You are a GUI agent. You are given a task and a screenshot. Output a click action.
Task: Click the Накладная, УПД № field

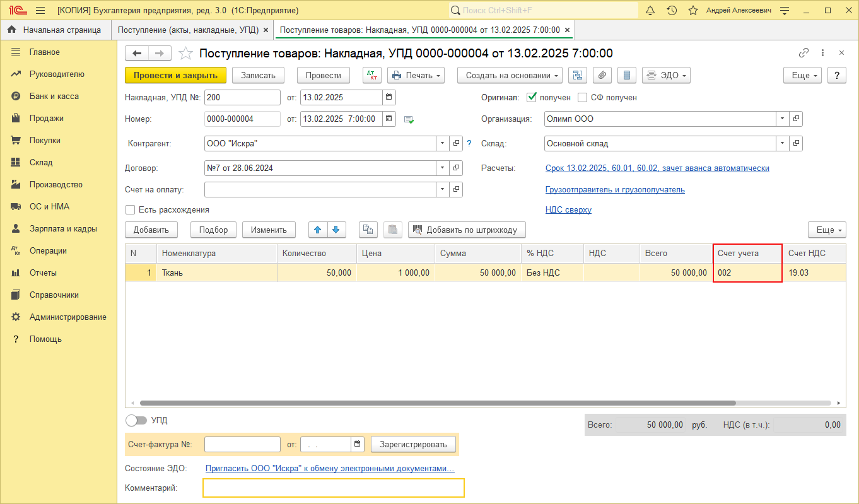[242, 97]
